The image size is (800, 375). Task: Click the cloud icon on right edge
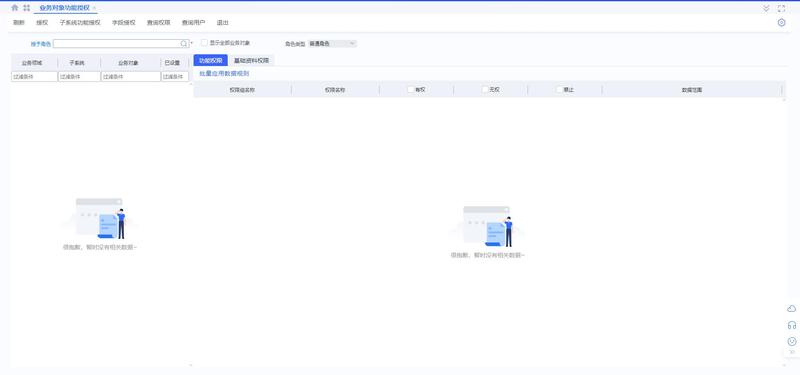click(792, 309)
